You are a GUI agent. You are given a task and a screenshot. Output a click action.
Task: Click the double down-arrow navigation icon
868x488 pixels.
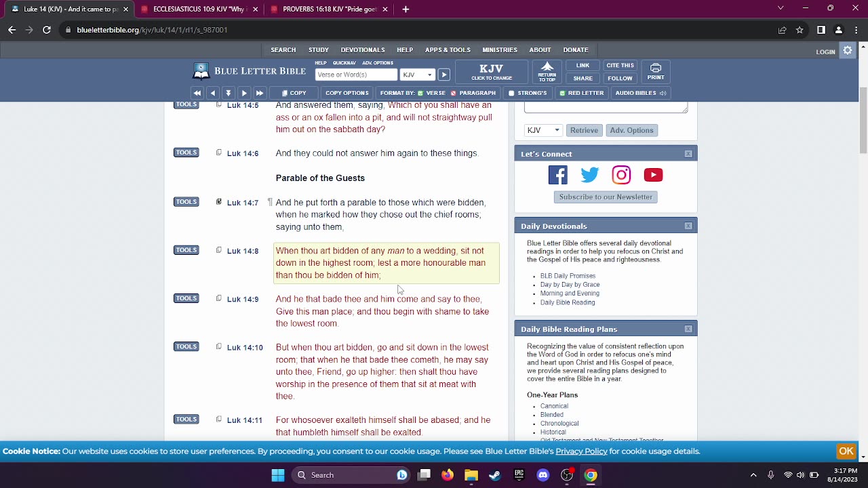[229, 93]
